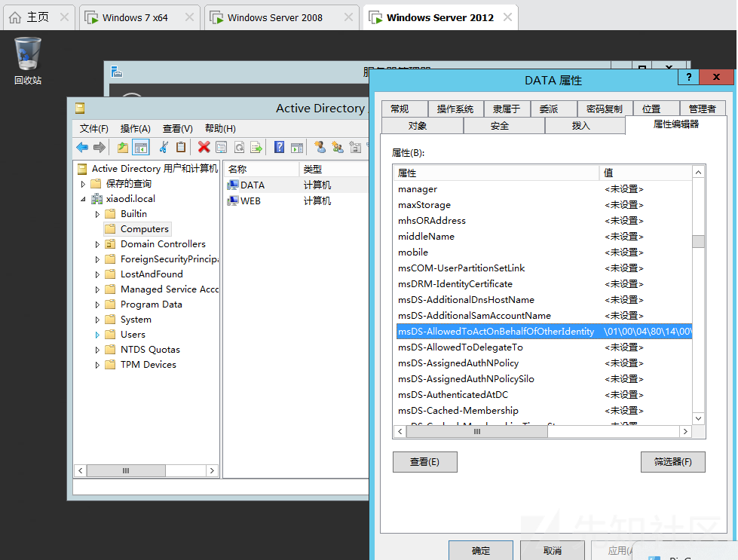Screen dimensions: 738x560
Task: Click the red Delete X toolbar icon
Action: 204,147
